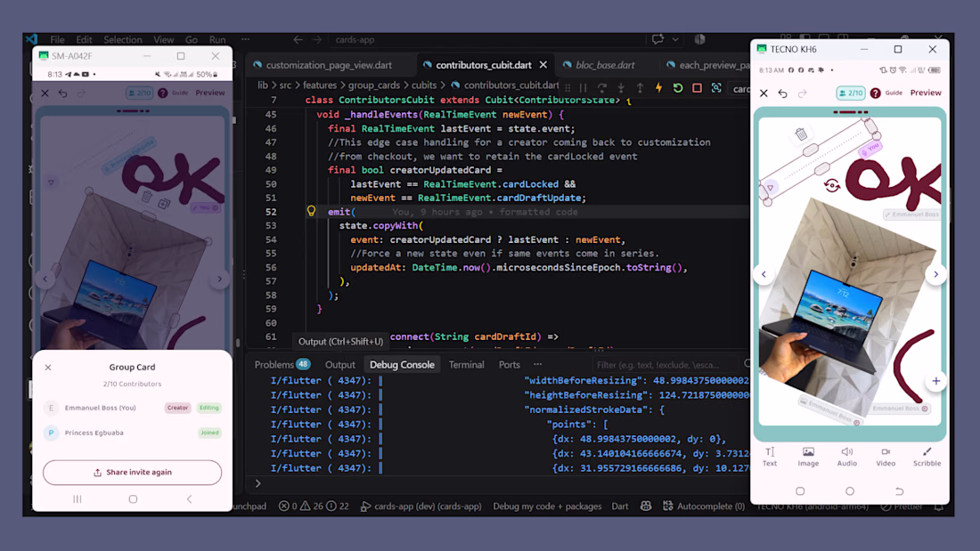The width and height of the screenshot is (980, 551).
Task: Select the Scribble tool in TECNO window
Action: [927, 457]
